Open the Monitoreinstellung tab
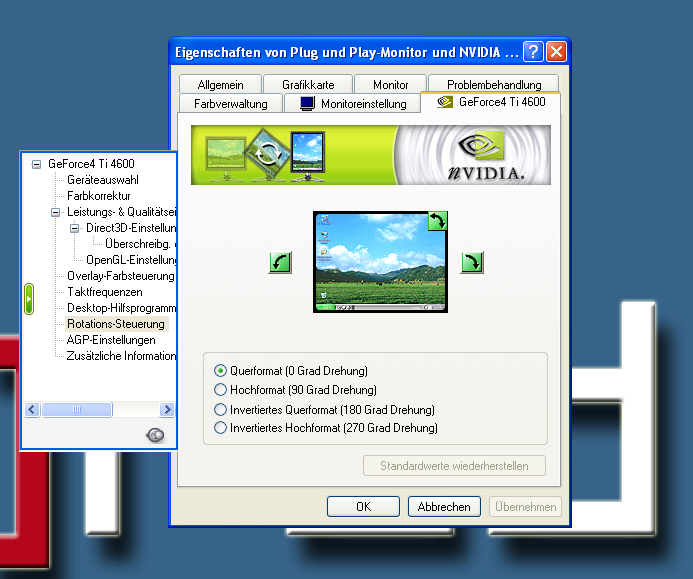Image resolution: width=693 pixels, height=579 pixels. (x=353, y=103)
